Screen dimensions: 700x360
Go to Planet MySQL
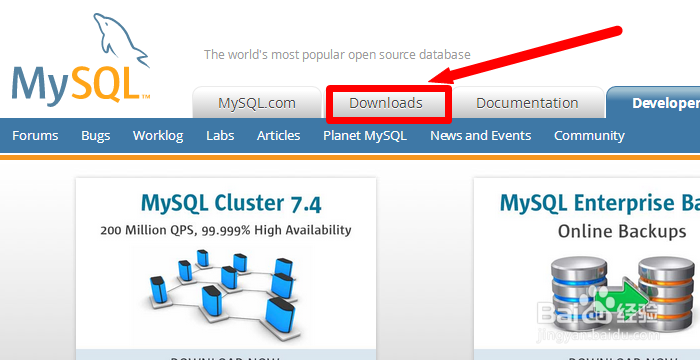tap(365, 136)
